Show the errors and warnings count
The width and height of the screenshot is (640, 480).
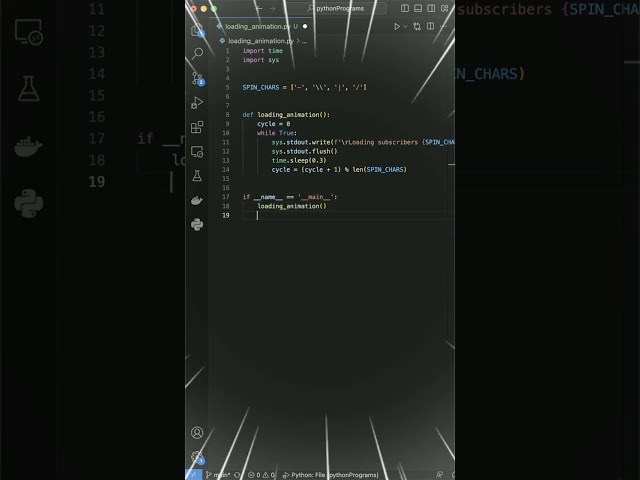pyautogui.click(x=261, y=475)
